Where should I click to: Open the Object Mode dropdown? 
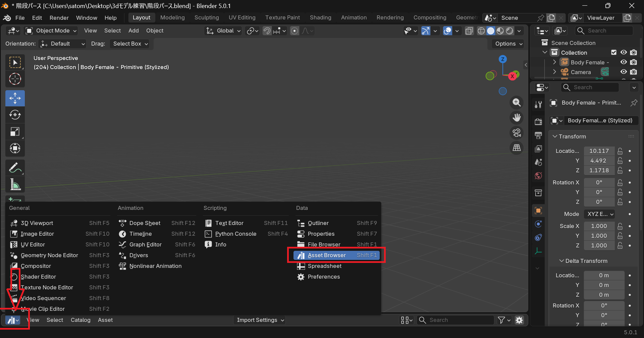(52, 31)
